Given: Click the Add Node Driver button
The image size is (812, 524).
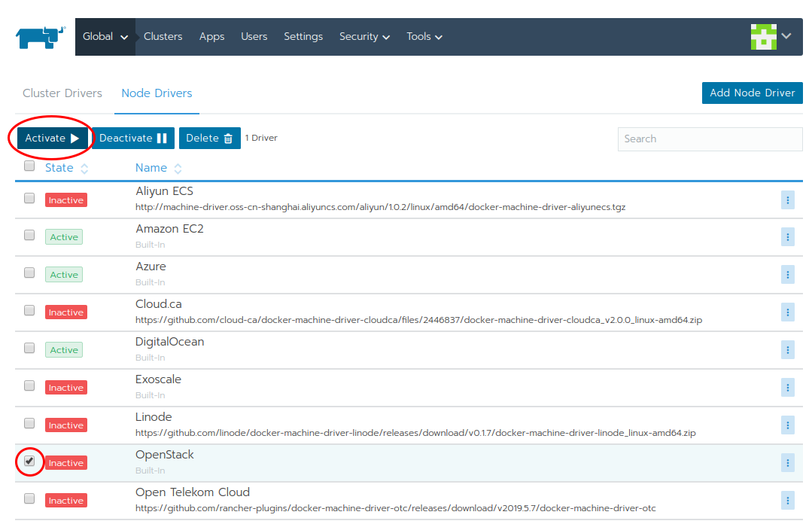Looking at the screenshot, I should (752, 93).
